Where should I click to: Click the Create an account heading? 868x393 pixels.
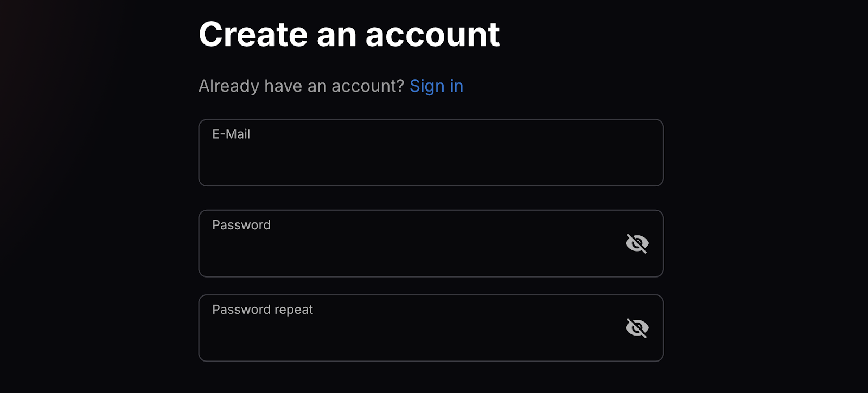coord(349,35)
